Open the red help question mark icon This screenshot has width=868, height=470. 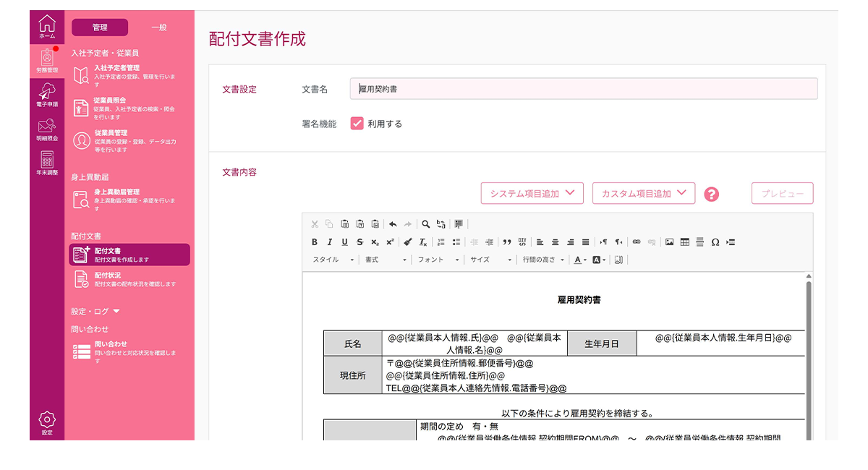712,194
